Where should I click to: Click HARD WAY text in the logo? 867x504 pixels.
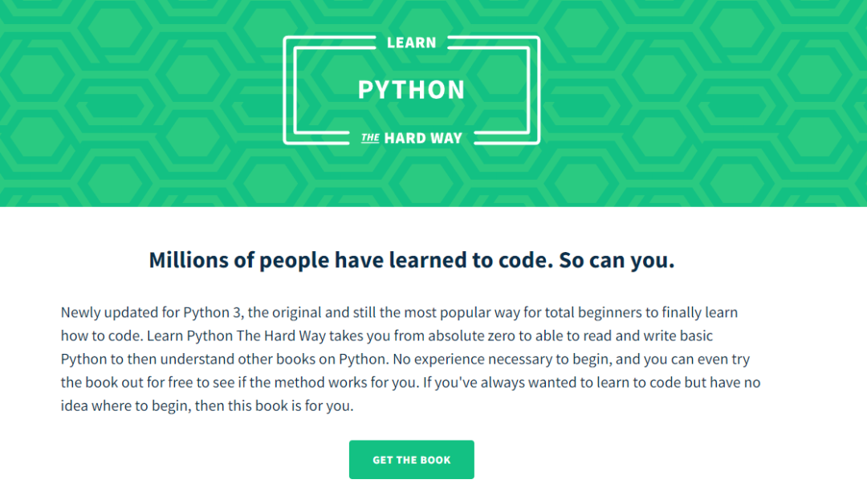pos(423,138)
